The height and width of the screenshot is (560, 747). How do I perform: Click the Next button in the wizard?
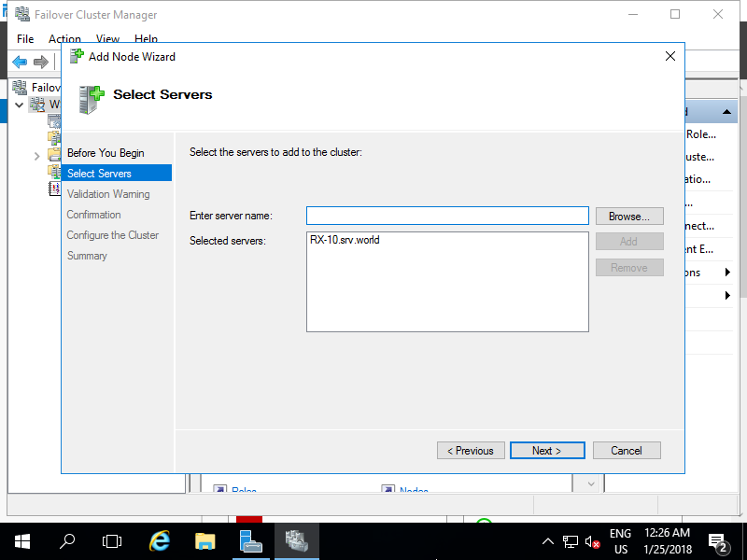(x=547, y=451)
